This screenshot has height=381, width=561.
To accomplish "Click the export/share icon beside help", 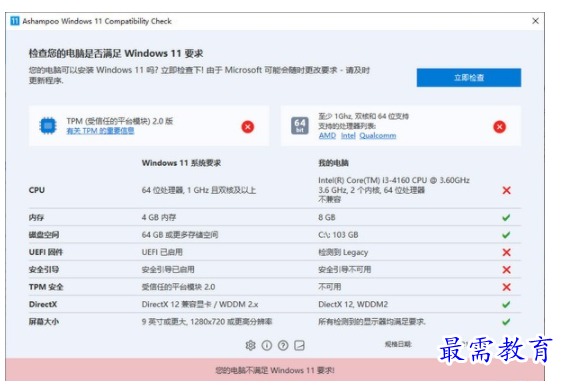I will [x=299, y=345].
